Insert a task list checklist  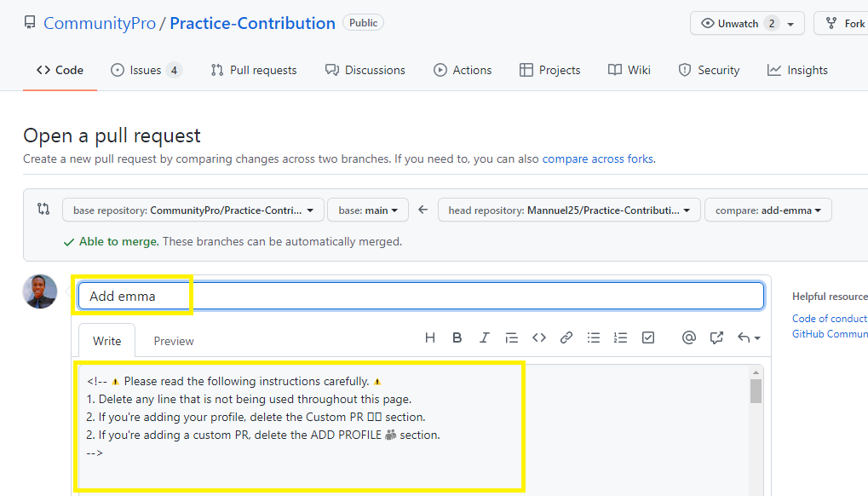click(648, 337)
